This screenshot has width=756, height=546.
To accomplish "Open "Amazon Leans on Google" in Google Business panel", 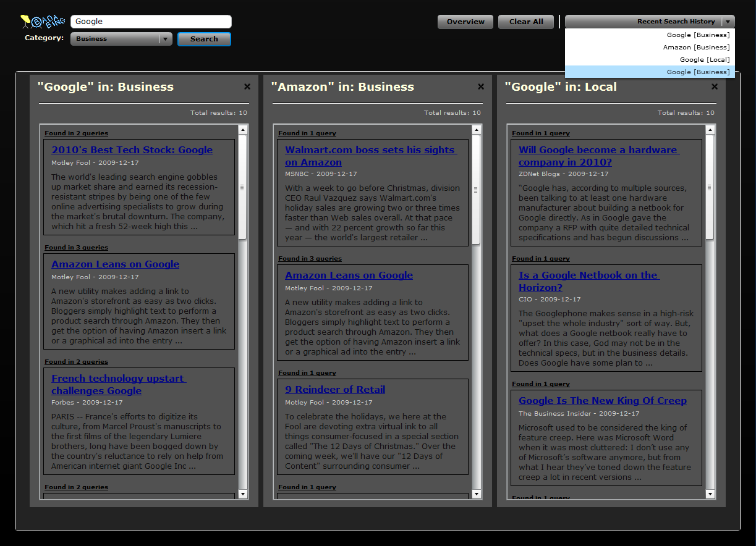I will point(115,264).
